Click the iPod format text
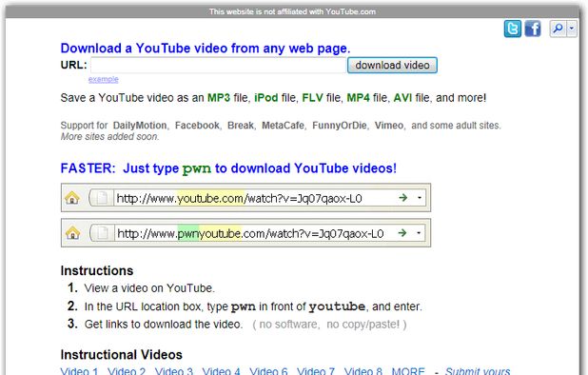Screen dimensions: 588x375 pyautogui.click(x=266, y=98)
